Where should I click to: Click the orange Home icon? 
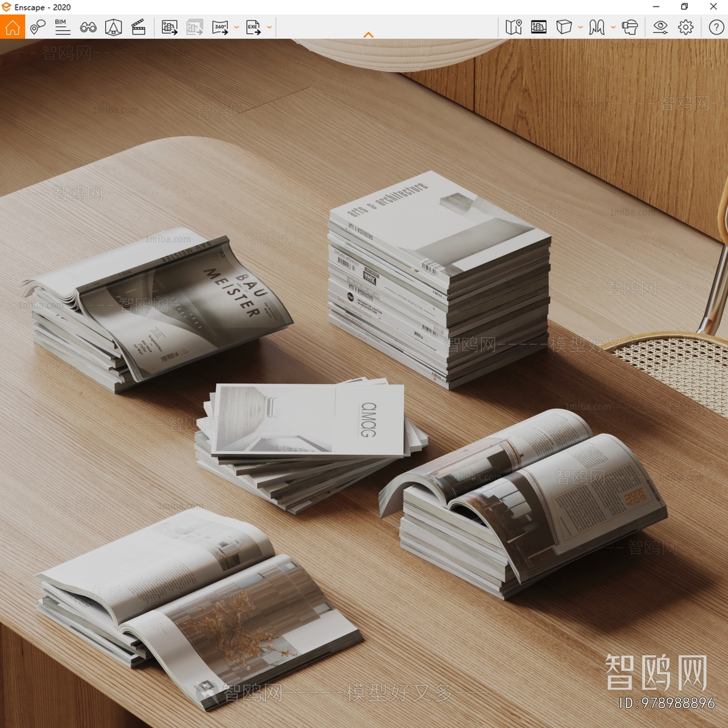tap(12, 27)
